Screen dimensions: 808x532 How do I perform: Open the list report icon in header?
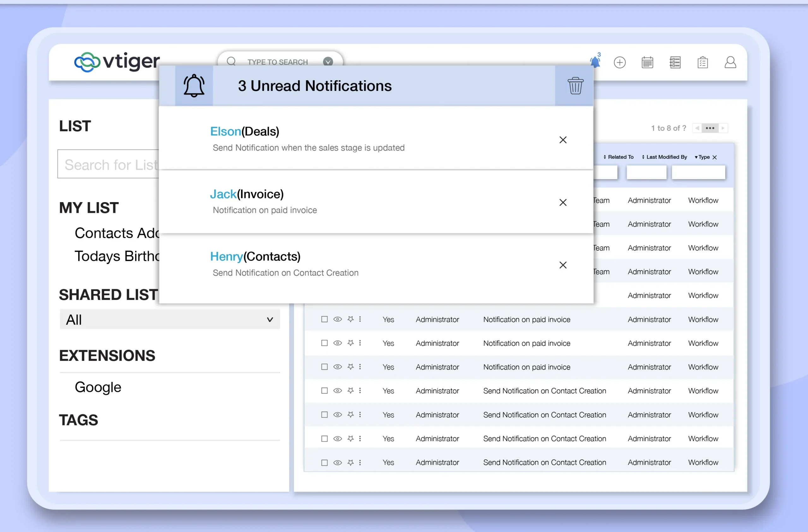pyautogui.click(x=675, y=63)
